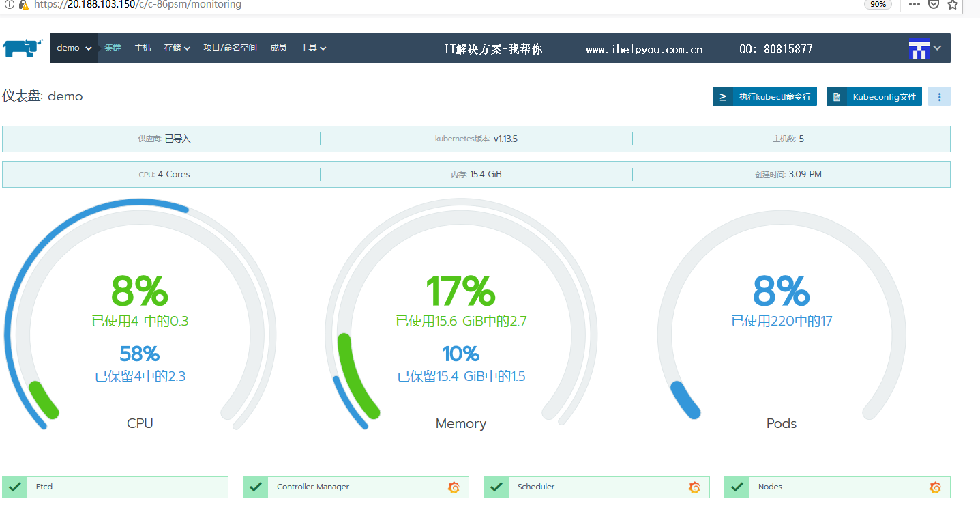Click the text 已保留4中的2.3
980x514 pixels.
point(140,376)
